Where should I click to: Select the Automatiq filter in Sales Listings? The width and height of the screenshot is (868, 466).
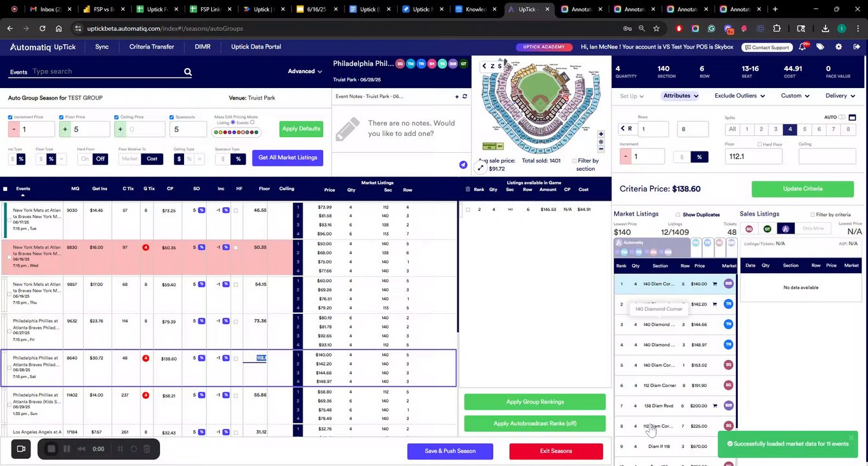pyautogui.click(x=786, y=228)
